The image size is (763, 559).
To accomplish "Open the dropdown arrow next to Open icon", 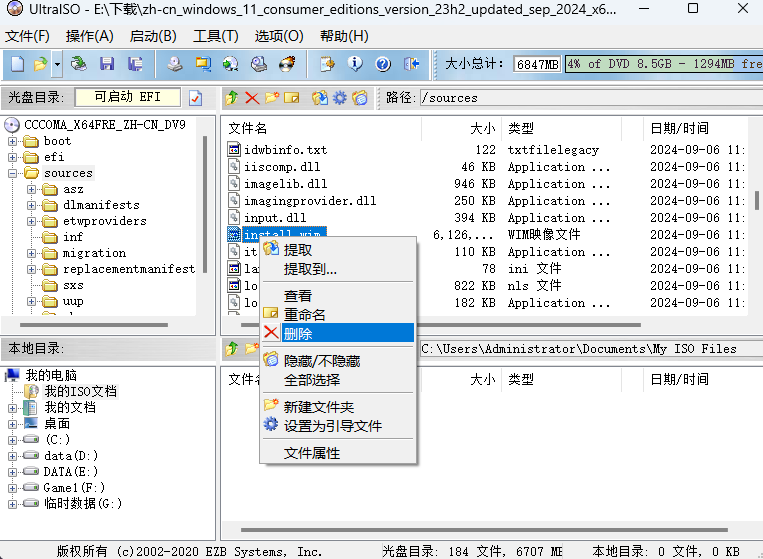I will click(x=57, y=64).
